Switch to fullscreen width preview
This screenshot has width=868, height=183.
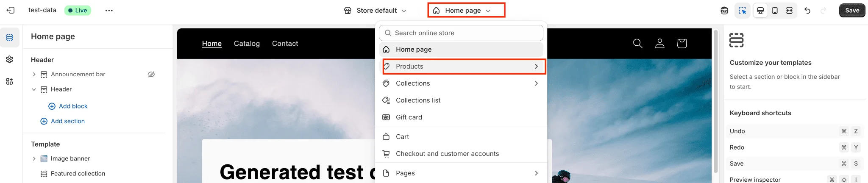click(789, 11)
